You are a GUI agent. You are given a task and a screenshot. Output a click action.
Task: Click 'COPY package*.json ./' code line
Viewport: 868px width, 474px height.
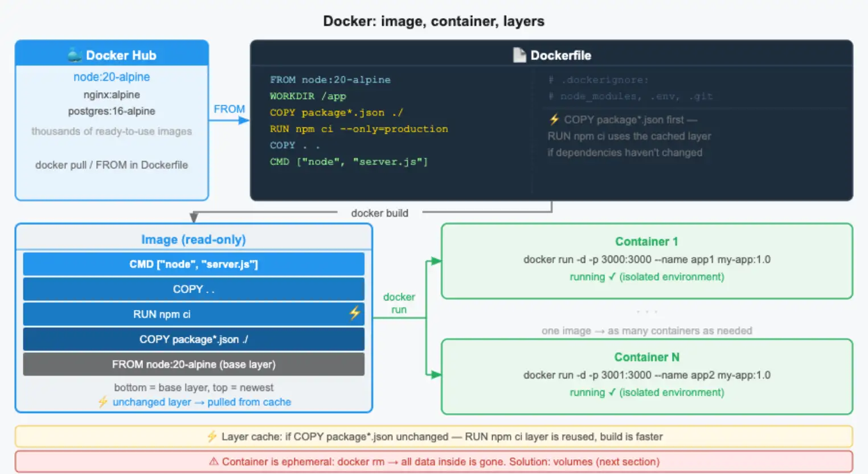336,113
